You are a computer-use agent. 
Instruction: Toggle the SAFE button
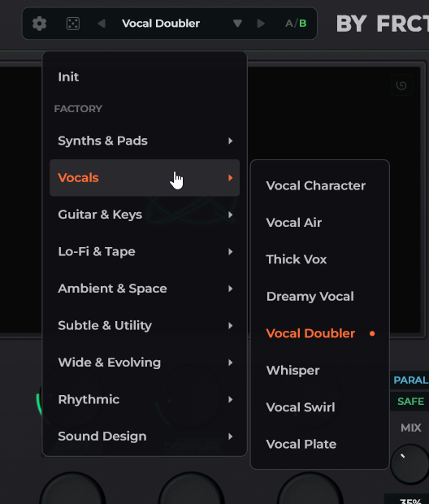pos(410,402)
